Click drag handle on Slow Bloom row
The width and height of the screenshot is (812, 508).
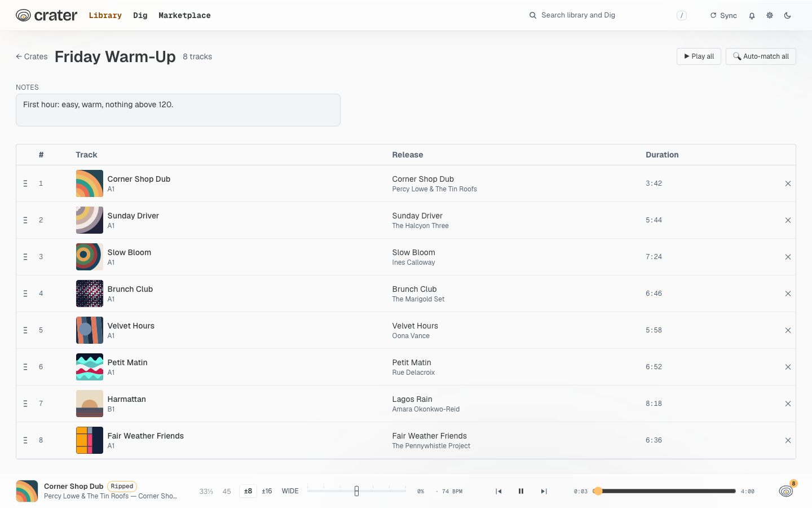[25, 257]
